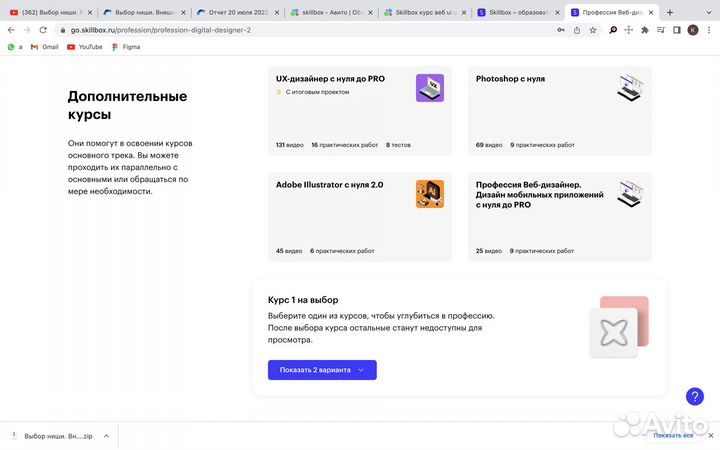720x450 pixels.
Task: Click the 131 видео label
Action: pos(290,145)
